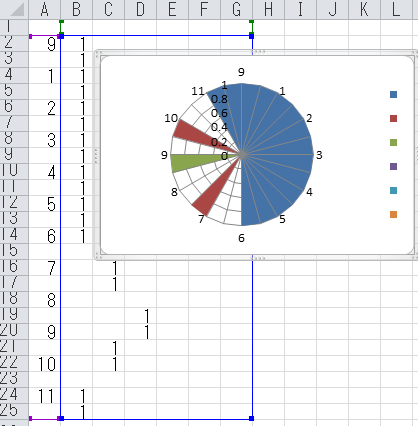418x426 pixels.
Task: Click radial axis value 0.8
Action: (219, 99)
